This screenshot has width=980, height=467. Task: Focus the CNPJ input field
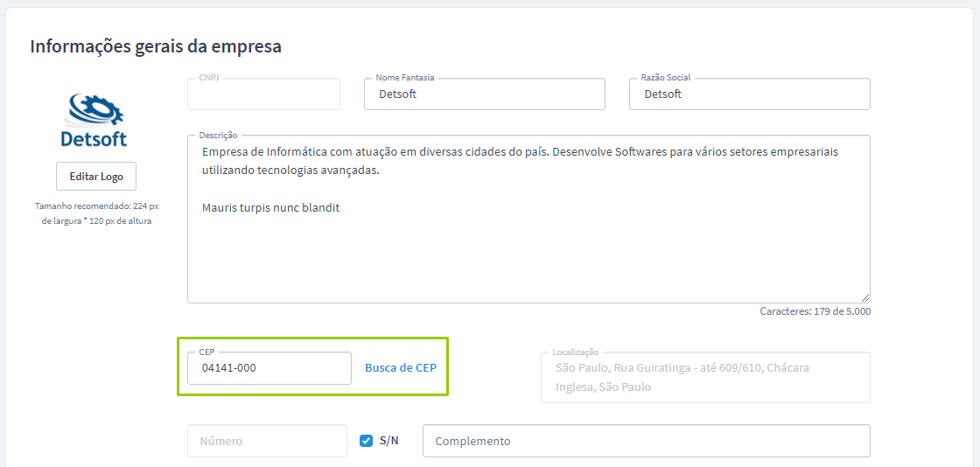[x=263, y=94]
